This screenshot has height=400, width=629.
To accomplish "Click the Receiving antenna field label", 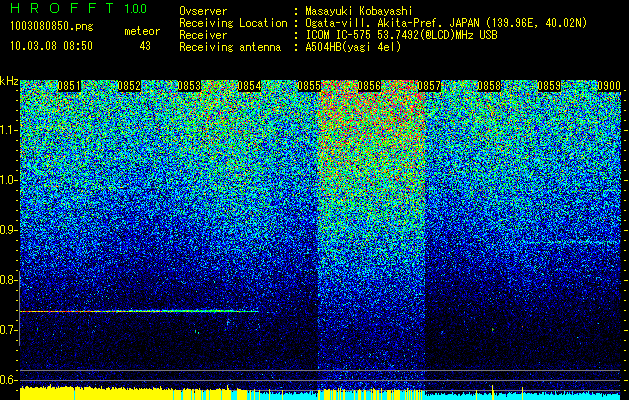I will click(230, 47).
